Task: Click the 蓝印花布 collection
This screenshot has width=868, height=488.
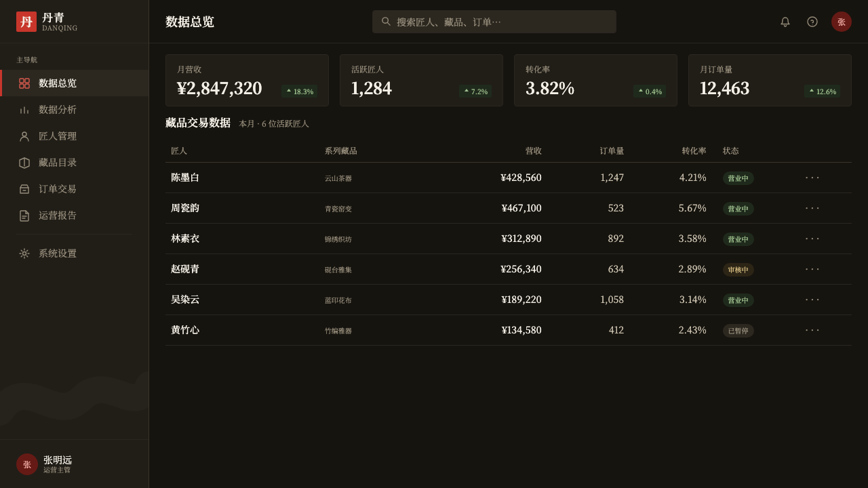Action: pyautogui.click(x=338, y=300)
